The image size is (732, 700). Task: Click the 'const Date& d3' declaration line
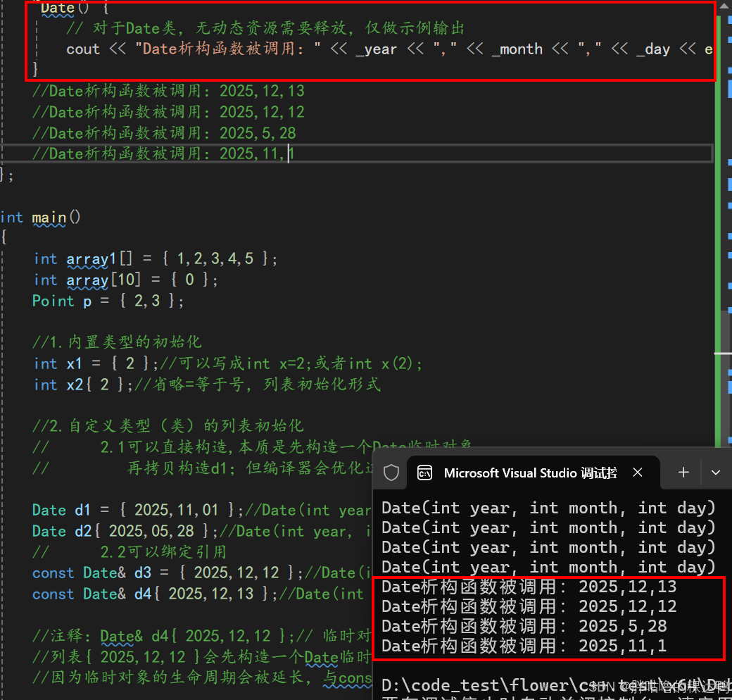pyautogui.click(x=168, y=573)
